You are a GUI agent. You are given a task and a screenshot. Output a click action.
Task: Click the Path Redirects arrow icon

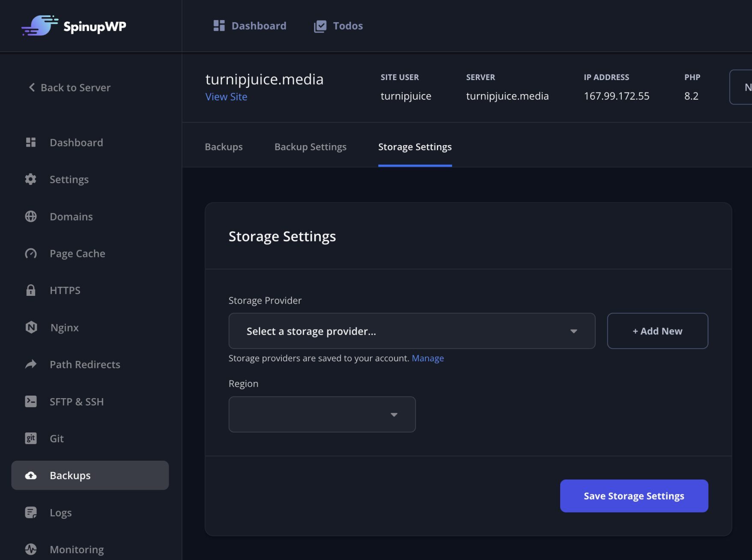click(31, 364)
